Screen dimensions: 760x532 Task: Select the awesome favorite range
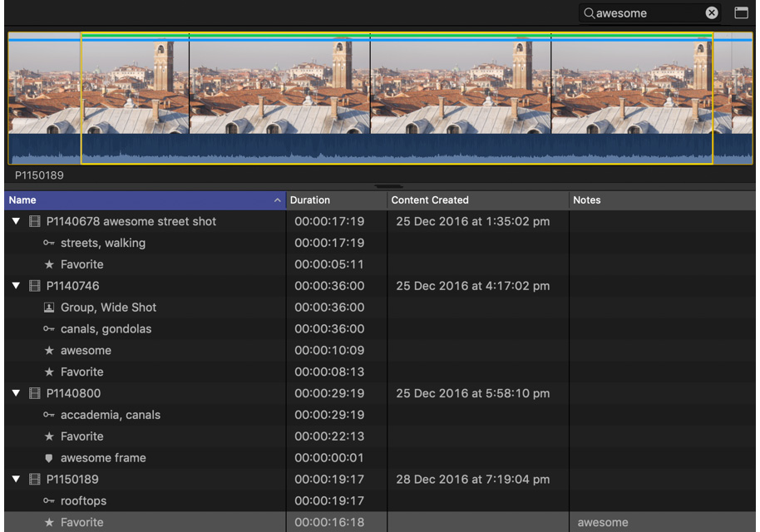(x=380, y=350)
